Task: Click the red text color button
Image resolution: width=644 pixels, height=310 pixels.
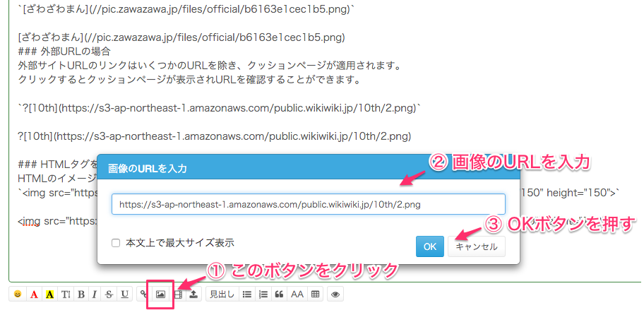Action: coord(33,294)
